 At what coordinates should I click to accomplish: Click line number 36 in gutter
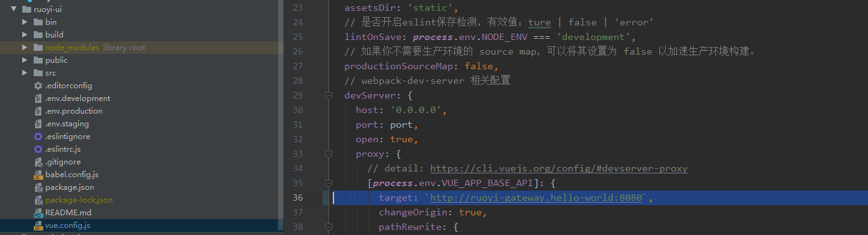(297, 198)
